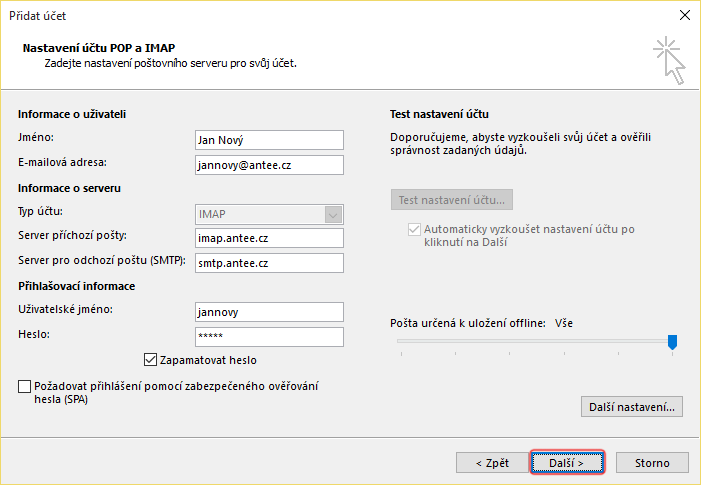This screenshot has height=485, width=701.
Task: Click the offline mail slider handle
Action: point(672,342)
